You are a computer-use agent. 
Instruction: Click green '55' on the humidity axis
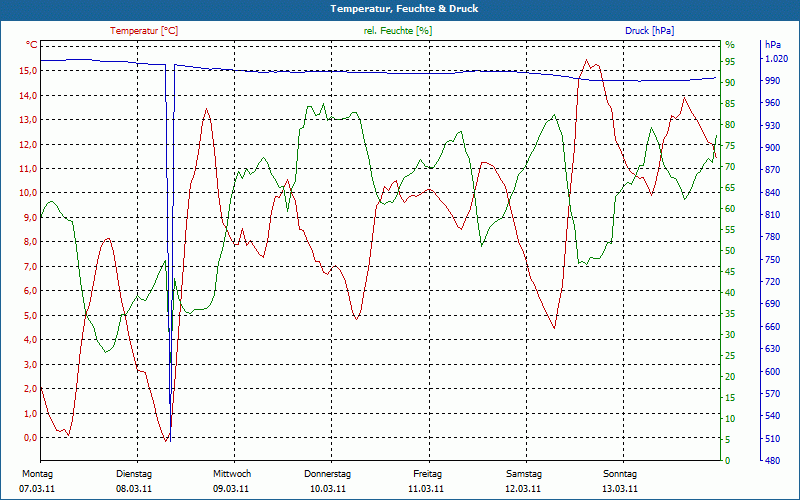[730, 230]
